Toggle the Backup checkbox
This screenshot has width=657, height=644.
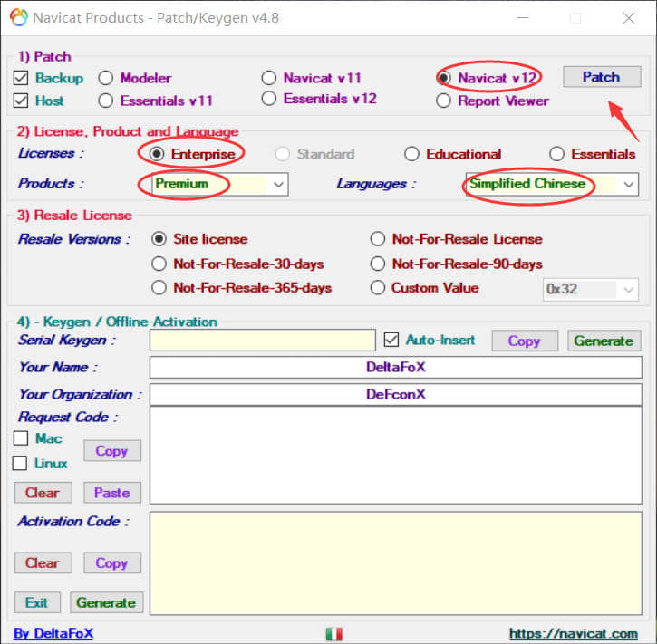[x=21, y=78]
